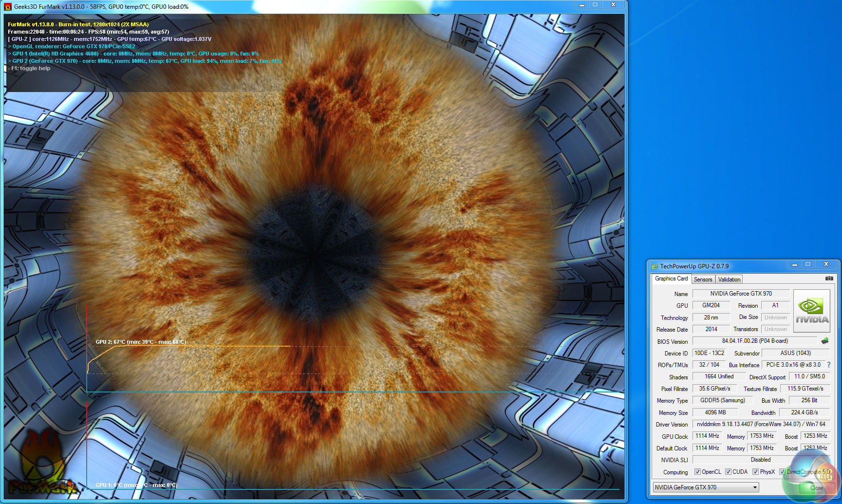Image resolution: width=842 pixels, height=504 pixels.
Task: Open the NVIDIA GeForce GTX 970 dropdown
Action: coord(706,487)
